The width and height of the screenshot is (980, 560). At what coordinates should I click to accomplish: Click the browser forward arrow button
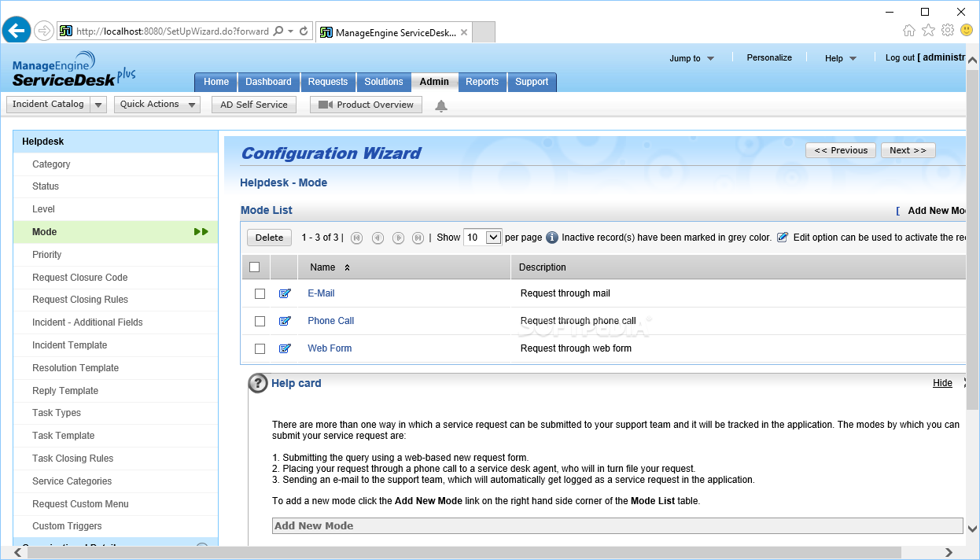pyautogui.click(x=44, y=31)
